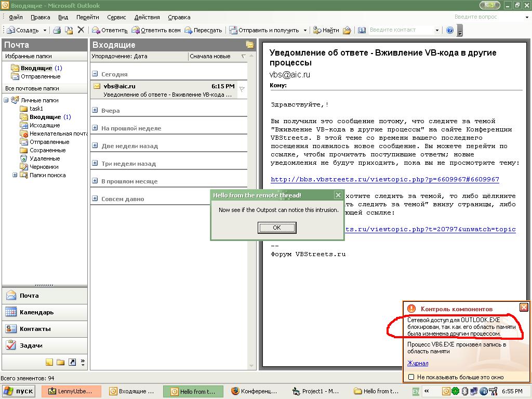
Task: Click the пуск Start button
Action: point(19,391)
